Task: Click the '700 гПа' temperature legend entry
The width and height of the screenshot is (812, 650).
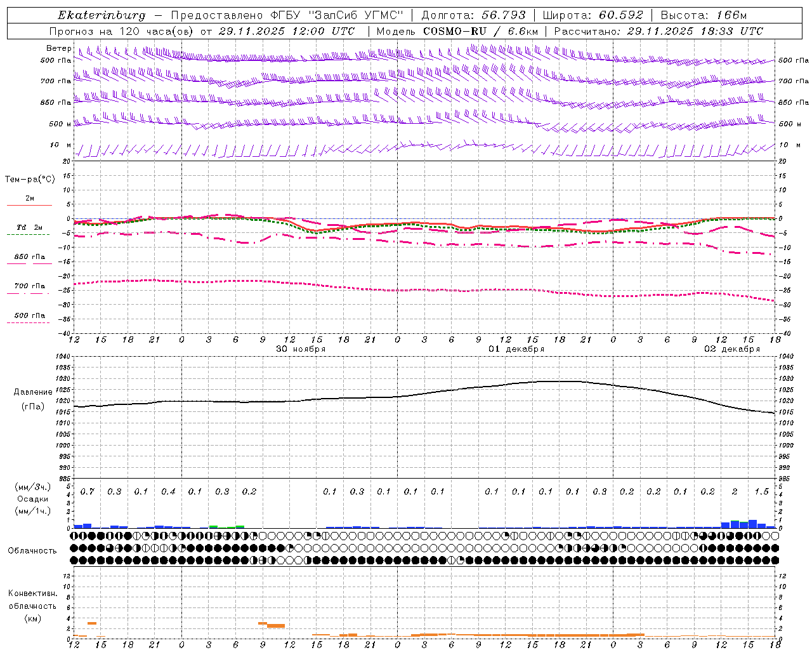Action: [x=30, y=286]
